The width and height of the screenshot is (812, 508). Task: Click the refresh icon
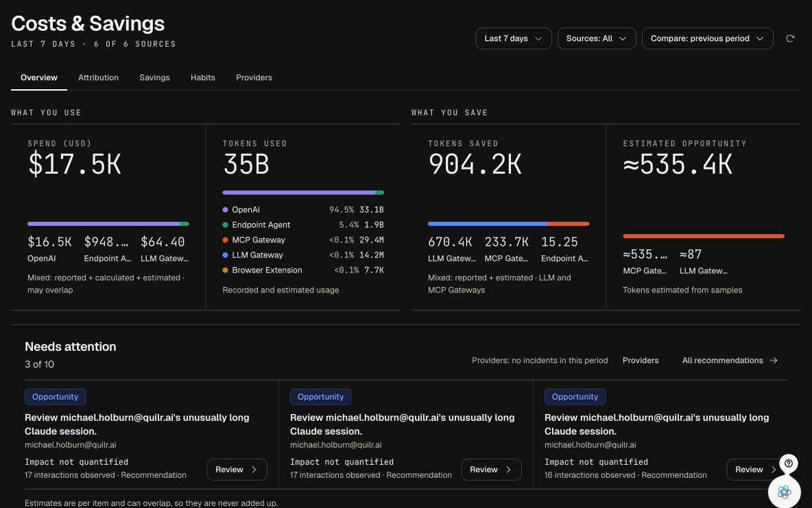(790, 38)
